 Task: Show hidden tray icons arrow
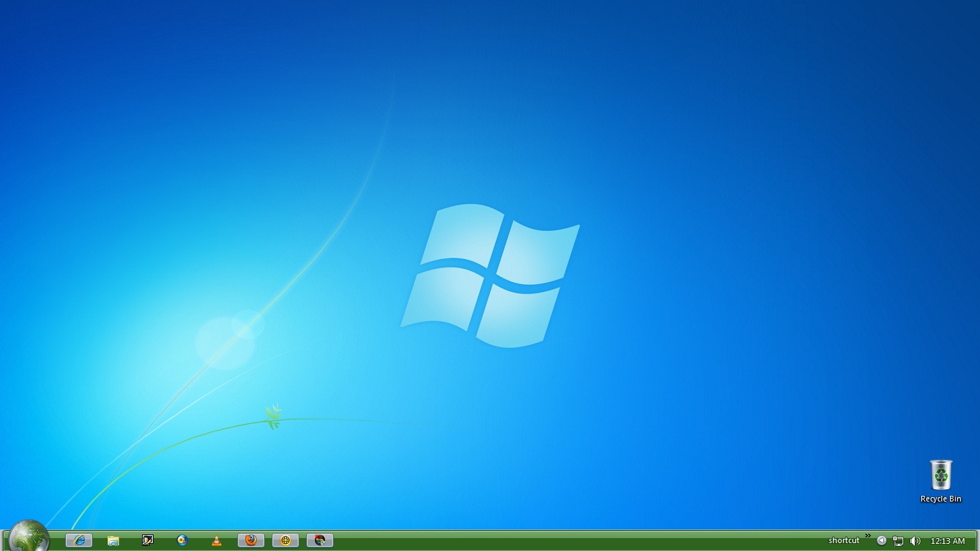882,540
